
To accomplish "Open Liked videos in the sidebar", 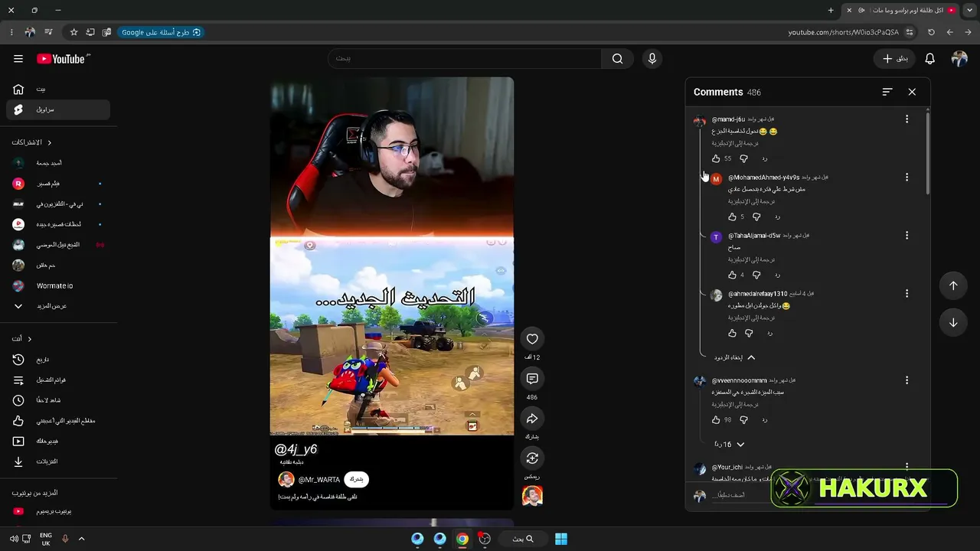I will tap(58, 421).
